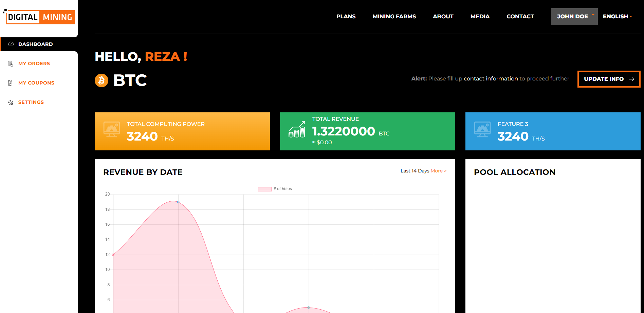Click the 'Last 14 Days' text
The image size is (644, 313).
coord(415,171)
